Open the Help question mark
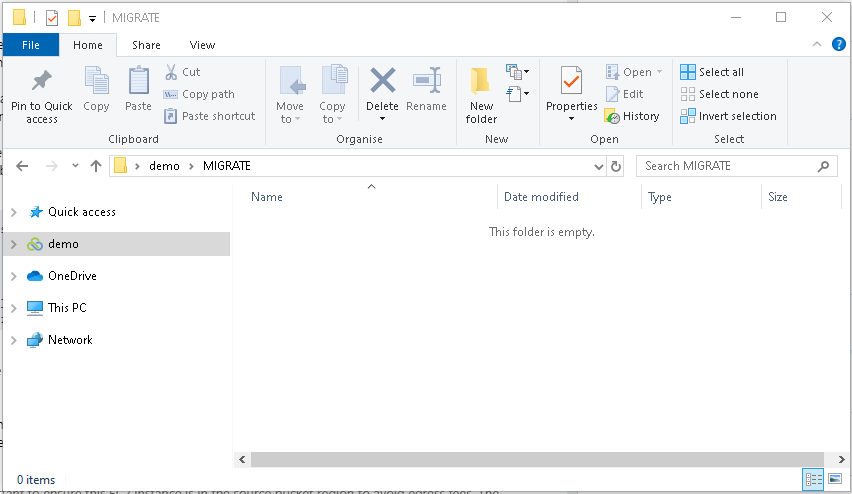This screenshot has width=852, height=494. [838, 45]
